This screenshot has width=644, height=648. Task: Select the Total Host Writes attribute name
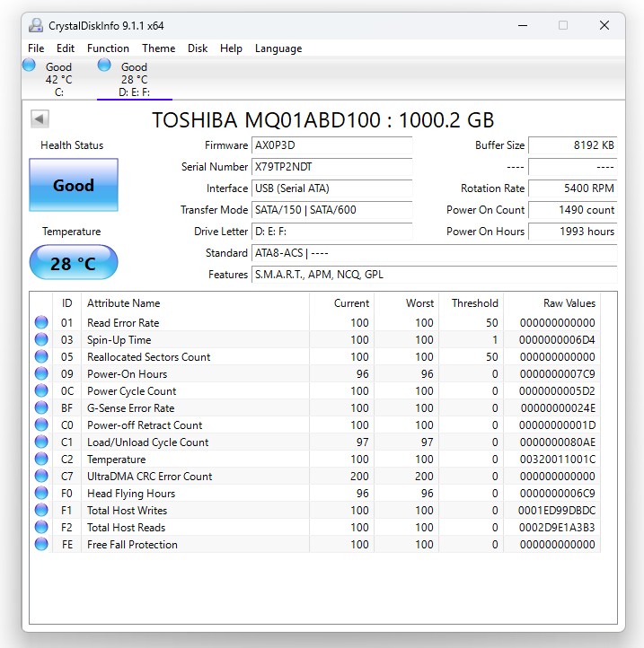point(127,511)
